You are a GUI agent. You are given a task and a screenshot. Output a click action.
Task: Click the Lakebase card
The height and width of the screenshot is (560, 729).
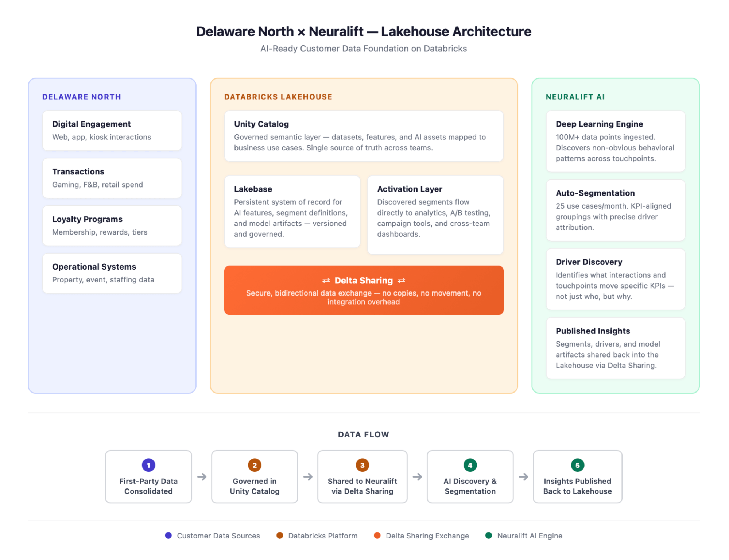click(x=292, y=212)
